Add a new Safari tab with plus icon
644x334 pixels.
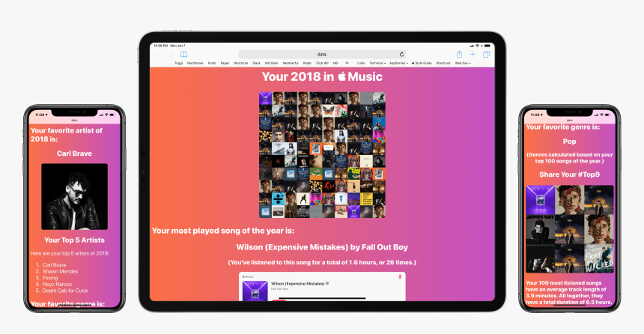click(x=473, y=54)
